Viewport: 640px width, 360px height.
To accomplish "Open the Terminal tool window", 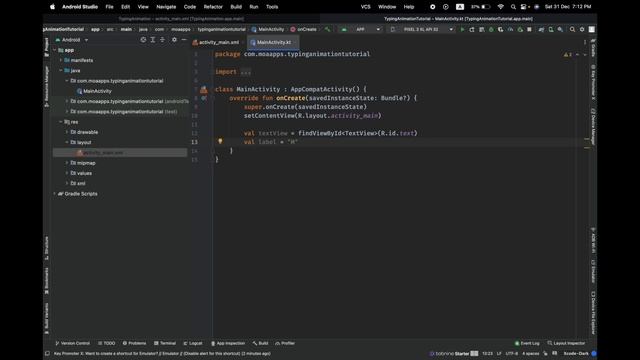I will click(164, 343).
